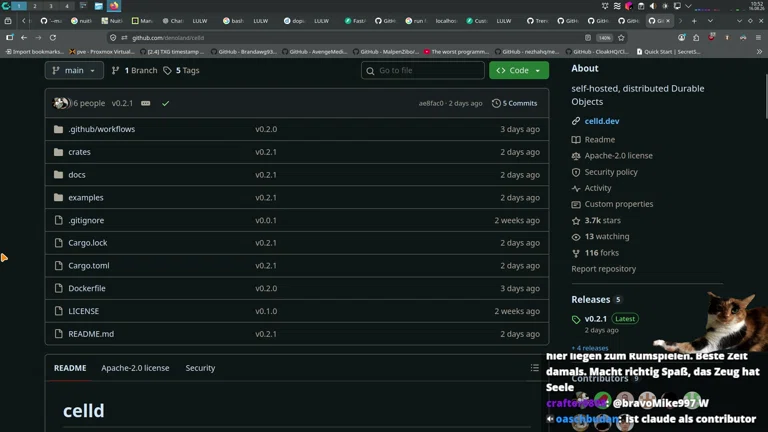
Task: Open the extensions puzzle icon
Action: click(x=696, y=38)
